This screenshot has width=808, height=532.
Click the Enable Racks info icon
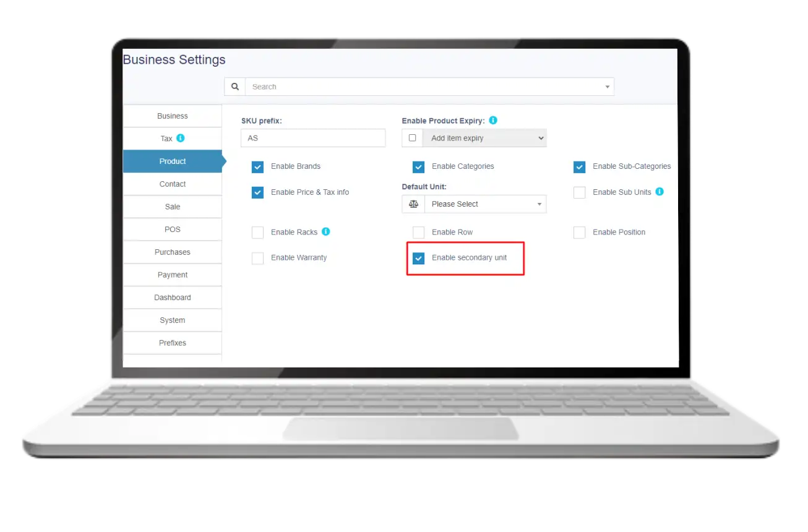(326, 231)
